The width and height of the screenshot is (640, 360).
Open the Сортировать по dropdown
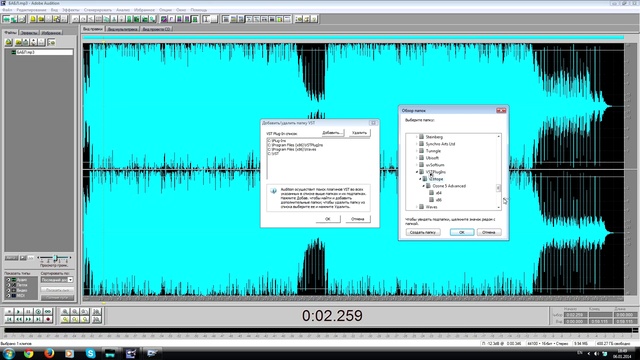click(70, 280)
